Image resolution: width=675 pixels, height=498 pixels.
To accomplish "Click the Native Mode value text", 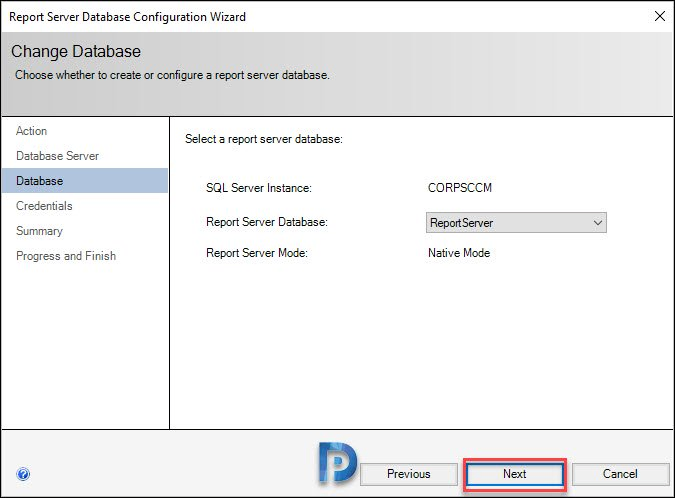I will point(459,253).
